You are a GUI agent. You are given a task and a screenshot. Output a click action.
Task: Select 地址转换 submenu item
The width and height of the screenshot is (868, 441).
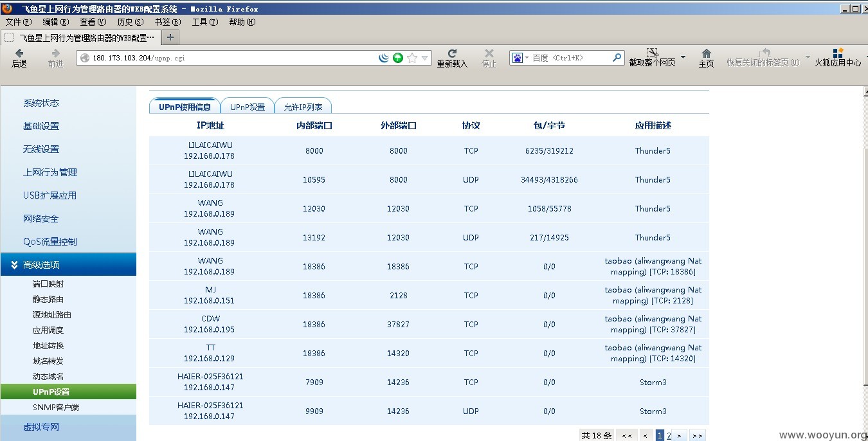point(48,346)
